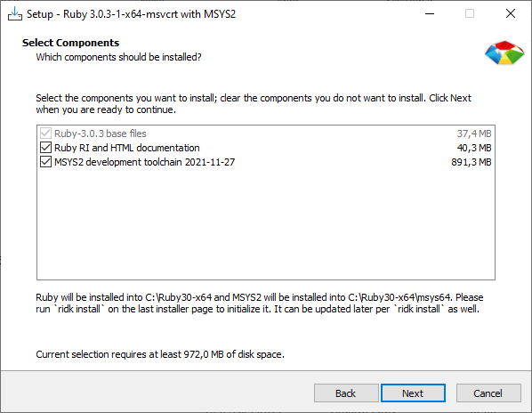532x413 pixels.
Task: Click the 40,3 MB size value
Action: click(x=474, y=148)
